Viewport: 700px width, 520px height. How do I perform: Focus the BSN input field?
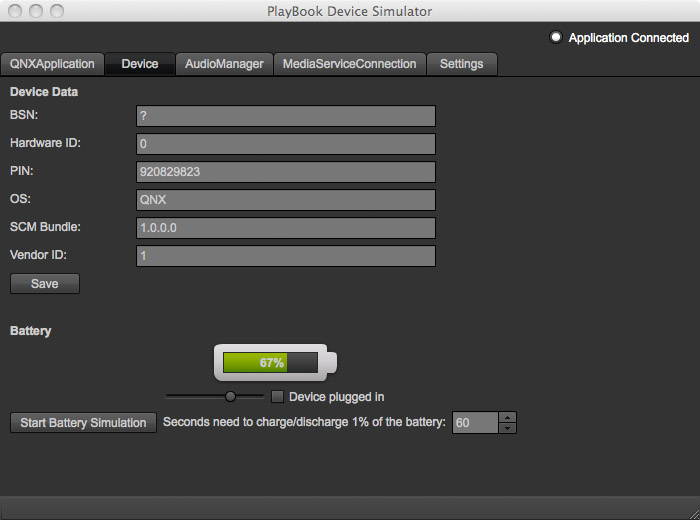click(286, 116)
